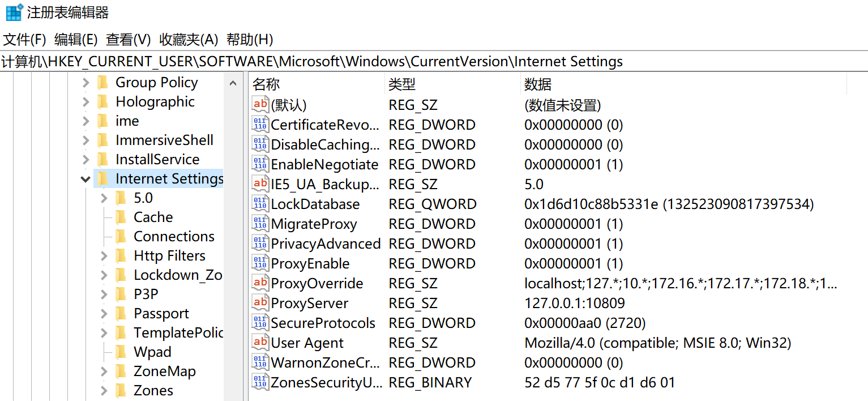
Task: Click data 0x00000aa0 (2720)
Action: tap(585, 323)
